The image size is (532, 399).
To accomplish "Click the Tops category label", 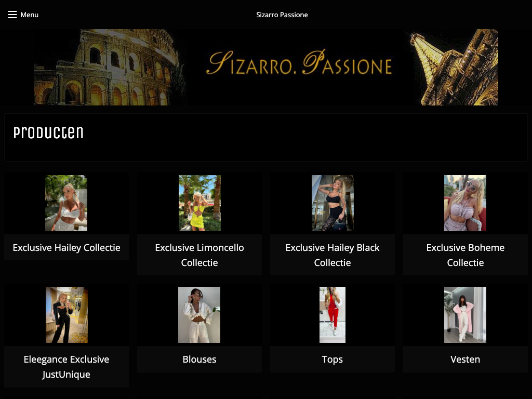I will tap(332, 360).
